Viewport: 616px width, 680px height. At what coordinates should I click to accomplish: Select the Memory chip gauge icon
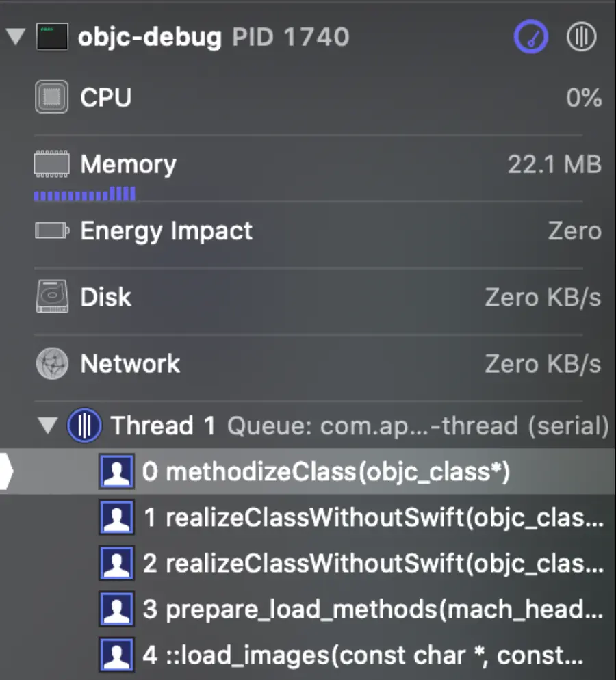pyautogui.click(x=51, y=164)
